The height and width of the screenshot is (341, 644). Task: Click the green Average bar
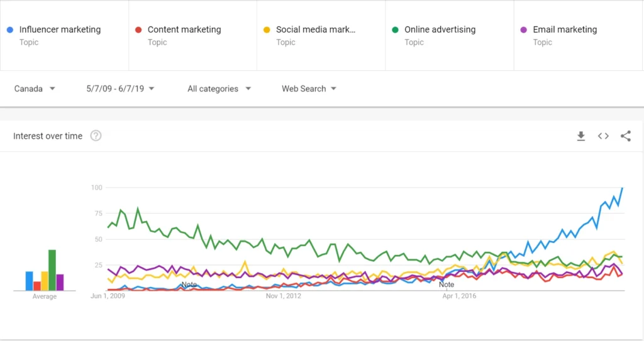52,270
